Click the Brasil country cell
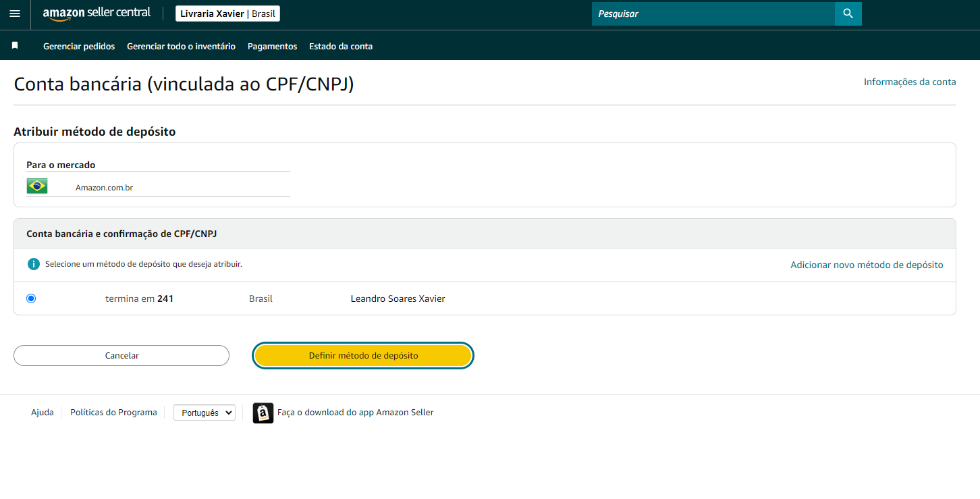The height and width of the screenshot is (499, 980). coord(261,298)
